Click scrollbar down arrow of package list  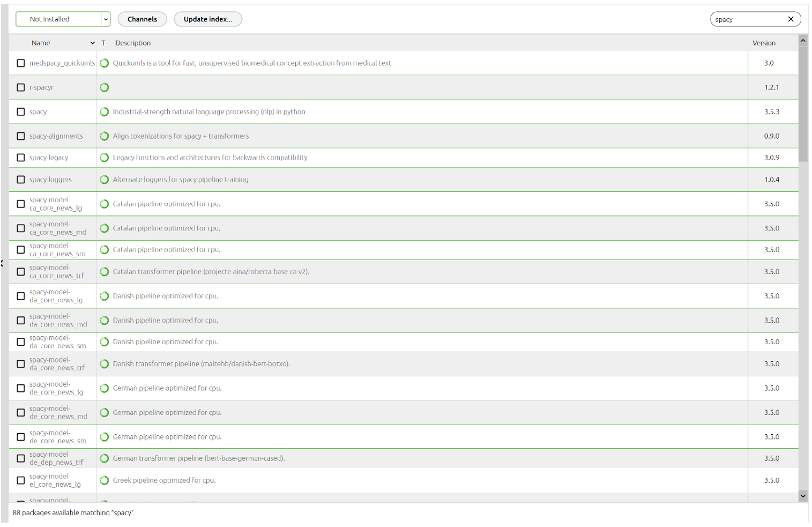[x=803, y=496]
